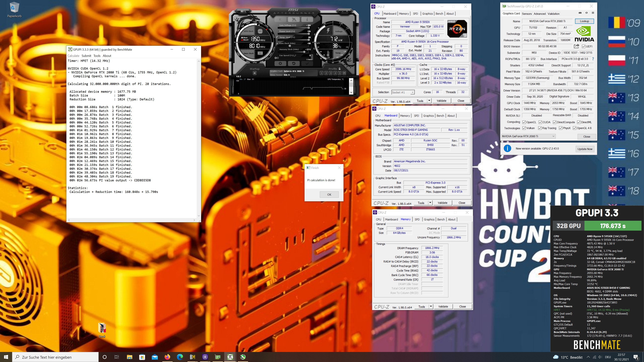Toggle the DirectCompute checkbox in GPU-Z

(x=554, y=122)
